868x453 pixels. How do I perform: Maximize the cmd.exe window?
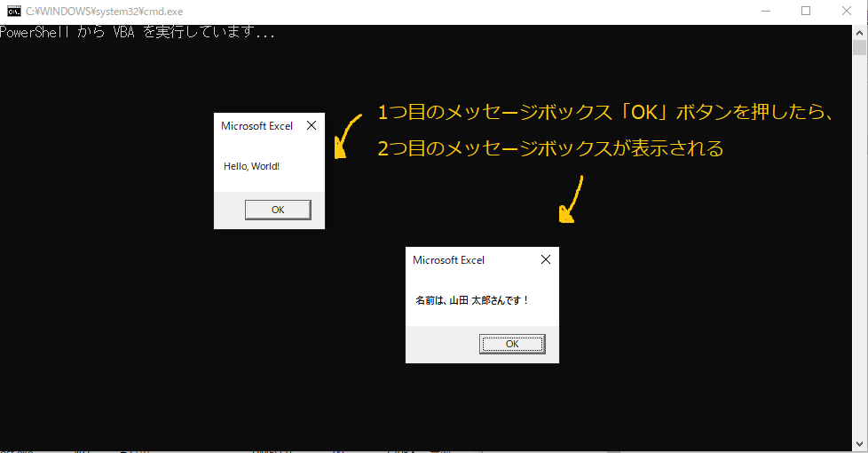[x=806, y=11]
